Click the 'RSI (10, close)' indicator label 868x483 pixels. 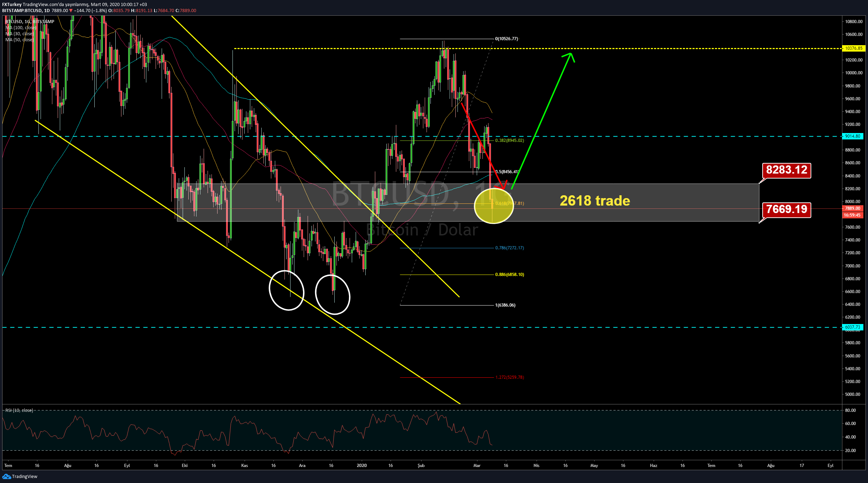coord(19,410)
